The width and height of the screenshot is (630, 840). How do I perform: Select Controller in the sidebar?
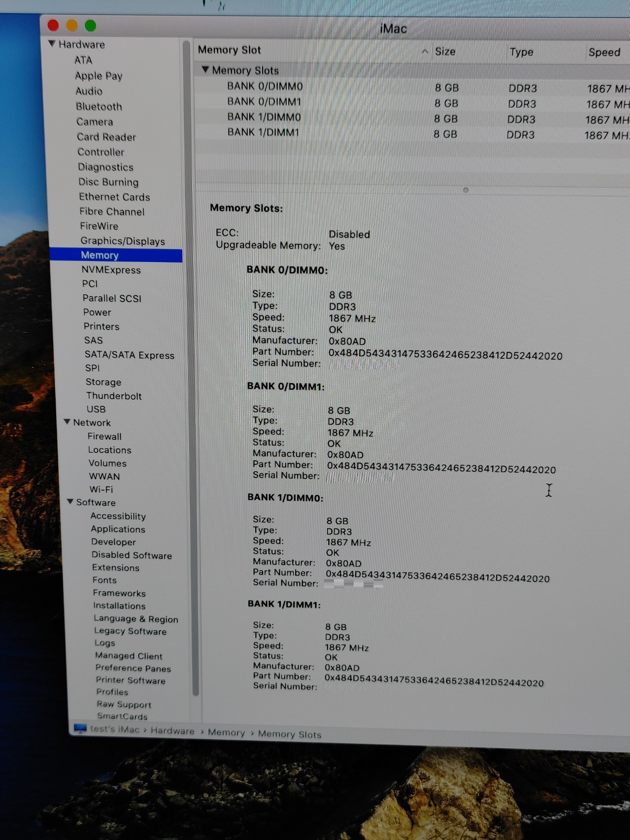[101, 152]
